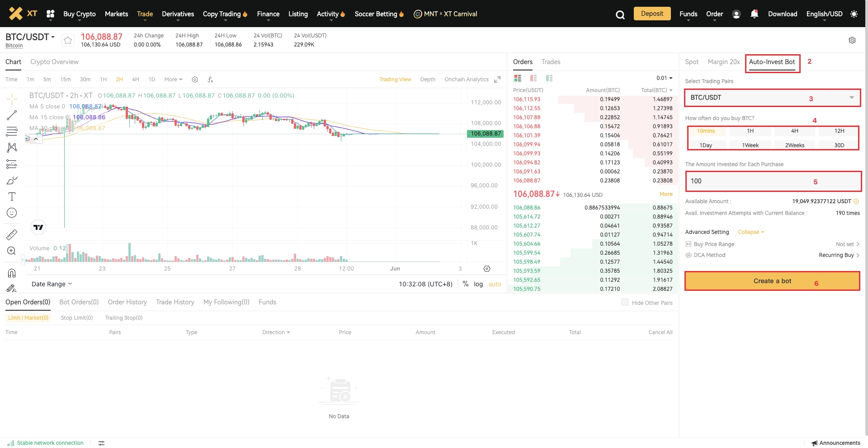
Task: Open the trading page settings gear icon
Action: coord(852,40)
